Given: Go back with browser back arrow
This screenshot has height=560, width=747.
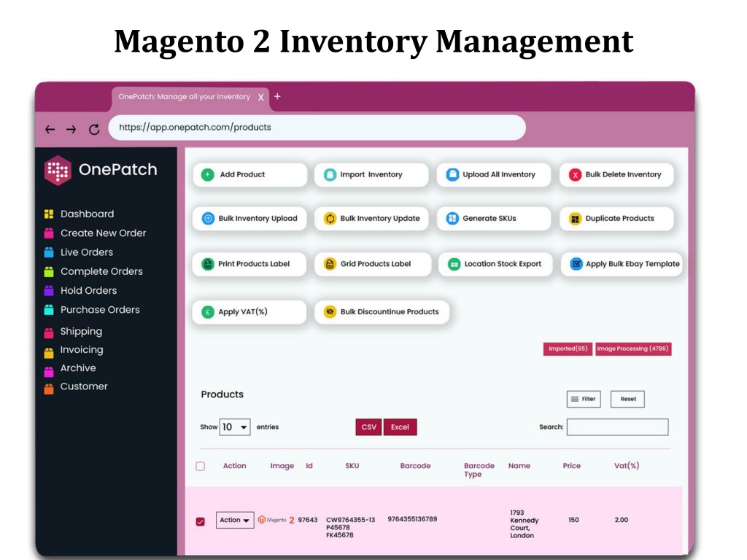Looking at the screenshot, I should click(x=50, y=130).
